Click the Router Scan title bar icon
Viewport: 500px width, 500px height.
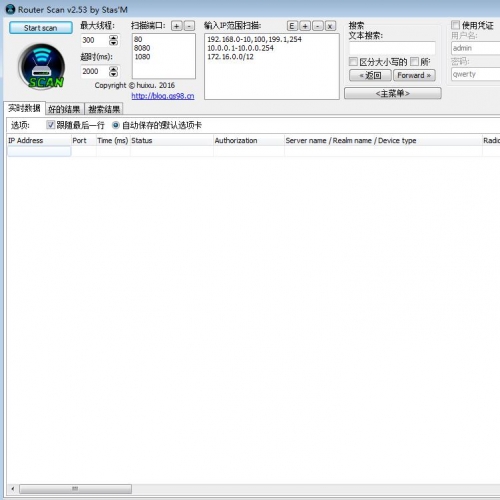pyautogui.click(x=10, y=9)
